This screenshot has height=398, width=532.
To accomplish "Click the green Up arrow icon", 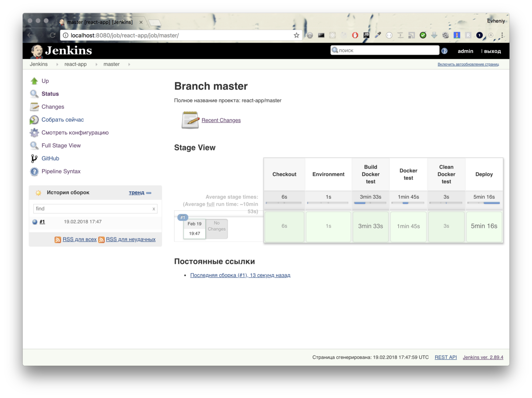I will pos(34,81).
